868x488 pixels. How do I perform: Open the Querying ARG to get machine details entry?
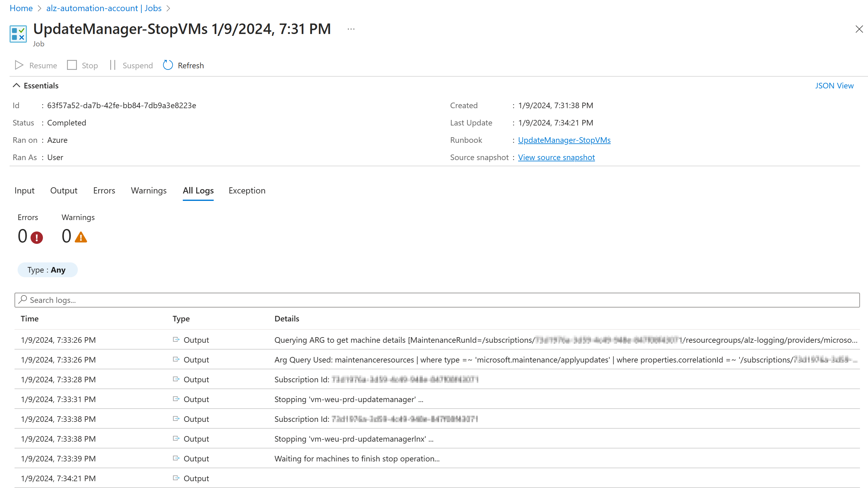pos(437,340)
